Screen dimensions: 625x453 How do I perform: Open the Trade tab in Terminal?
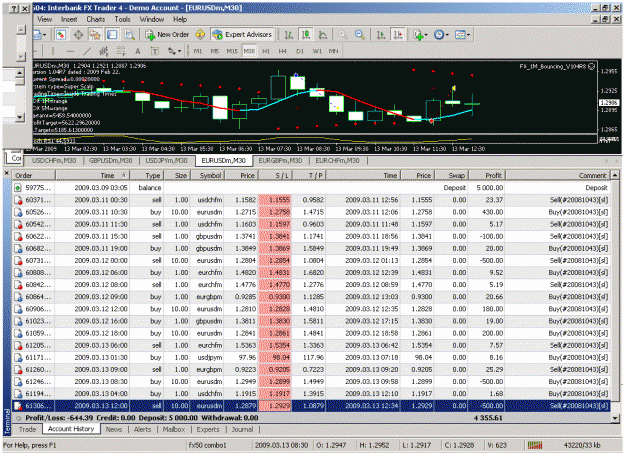[x=27, y=429]
